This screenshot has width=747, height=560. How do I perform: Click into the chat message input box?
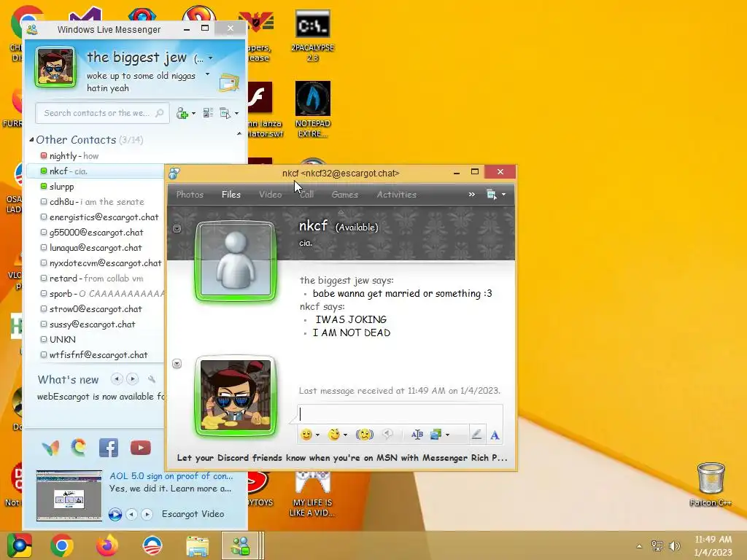tap(400, 414)
